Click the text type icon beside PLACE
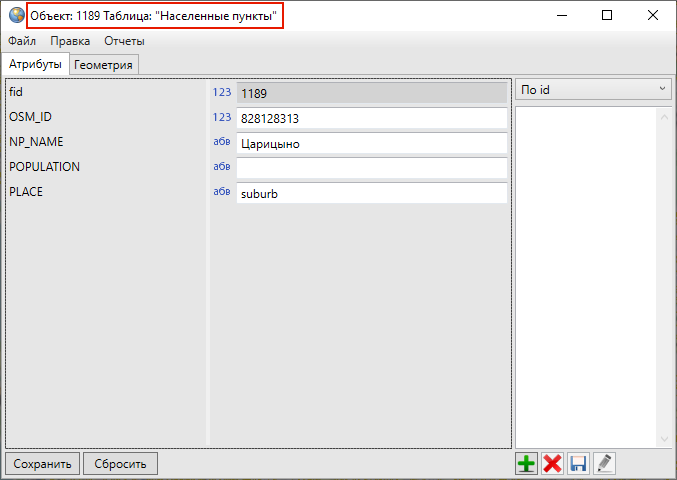Screen dimensions: 677x480 pos(222,192)
